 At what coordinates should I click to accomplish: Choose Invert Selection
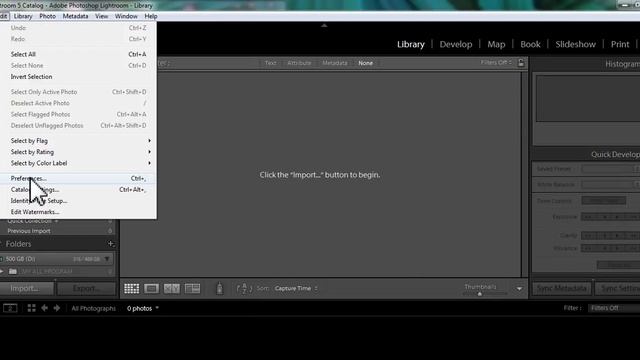point(78,77)
